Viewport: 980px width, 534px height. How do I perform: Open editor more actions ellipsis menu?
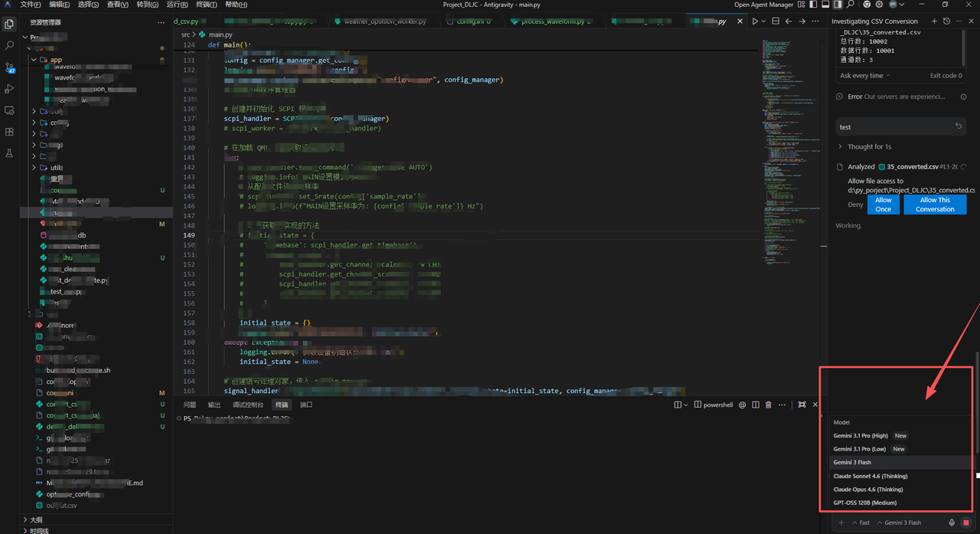point(815,21)
